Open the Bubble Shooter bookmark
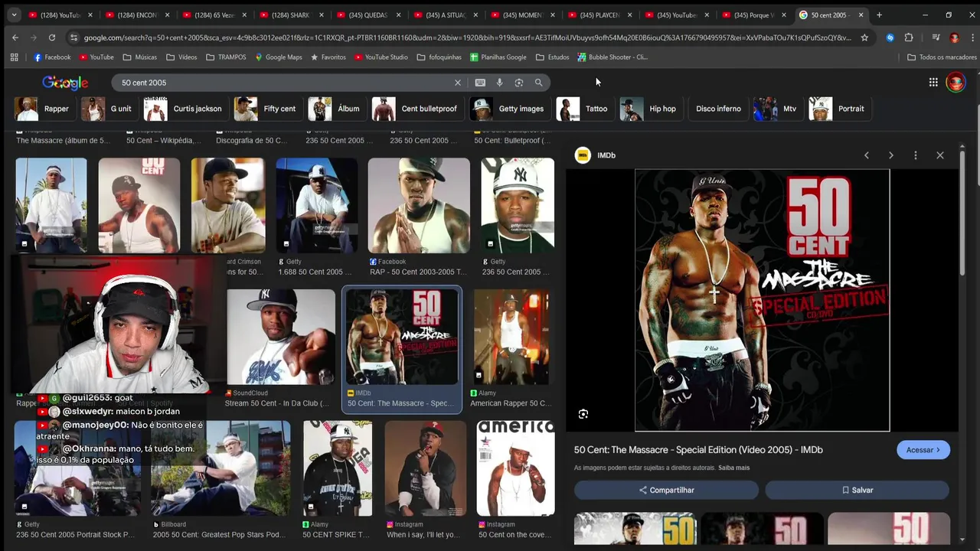Screen dimensions: 980x551 point(612,57)
